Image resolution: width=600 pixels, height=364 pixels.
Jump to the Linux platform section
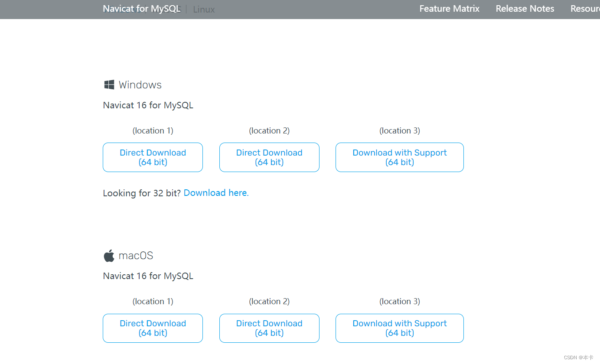[x=204, y=10]
